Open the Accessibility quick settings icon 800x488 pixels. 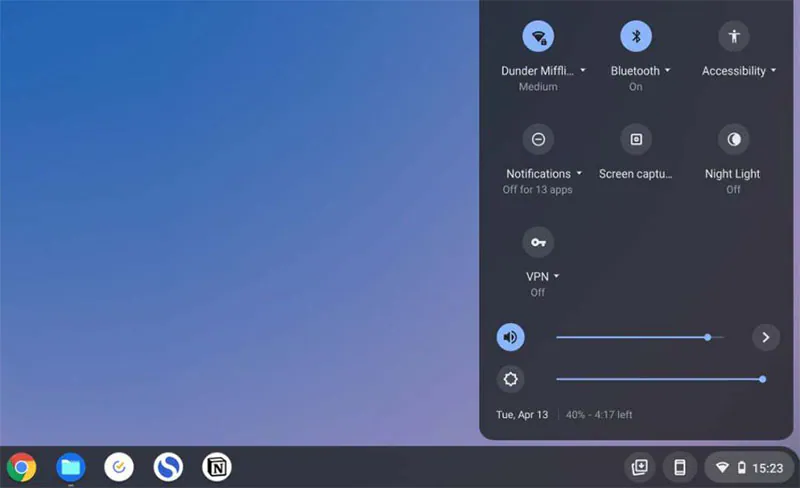point(734,37)
